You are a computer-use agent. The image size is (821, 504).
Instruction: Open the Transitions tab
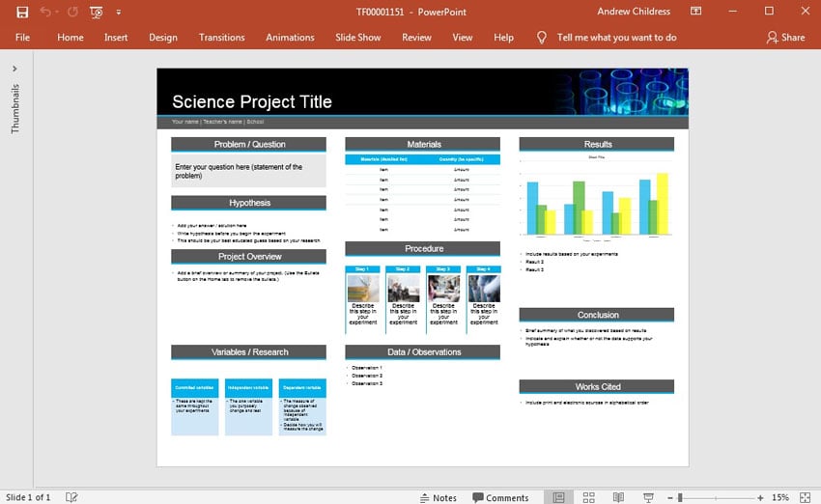[x=221, y=38]
